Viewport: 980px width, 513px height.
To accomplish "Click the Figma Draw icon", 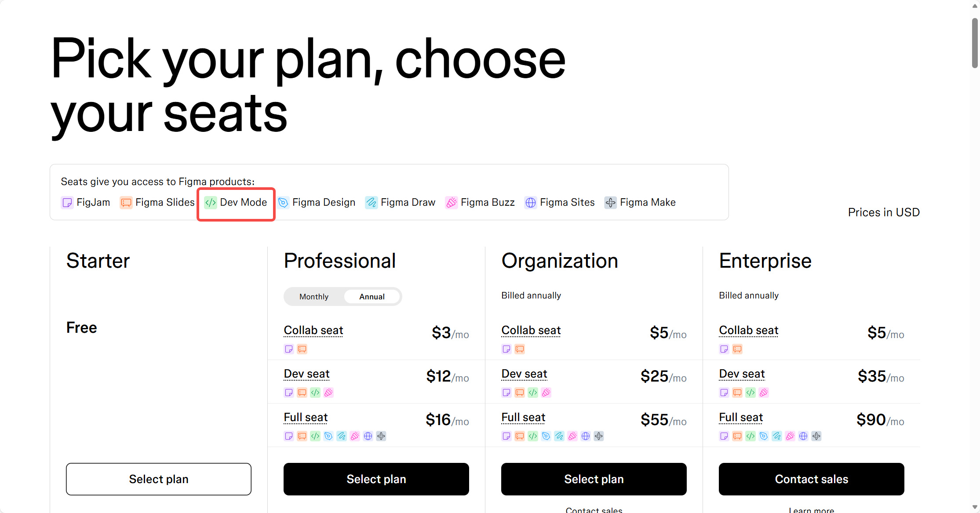I will [x=371, y=203].
